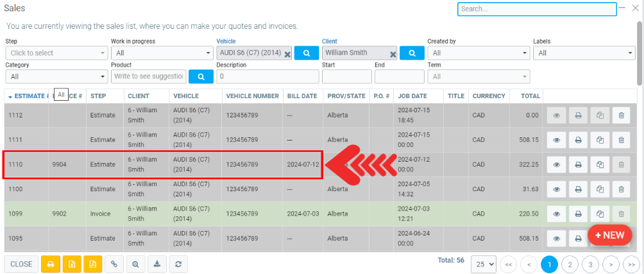This screenshot has width=644, height=274.
Task: Change the rows per page selector showing 25
Action: tap(484, 264)
